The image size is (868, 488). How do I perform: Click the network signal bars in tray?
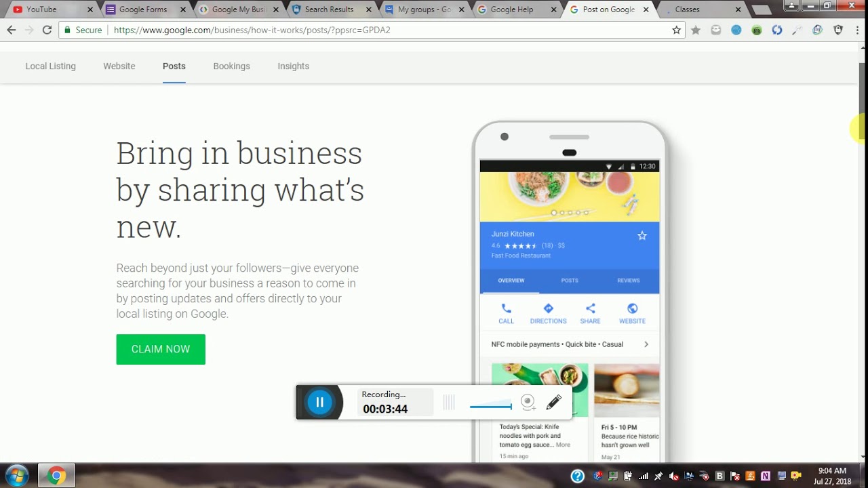[x=644, y=476]
